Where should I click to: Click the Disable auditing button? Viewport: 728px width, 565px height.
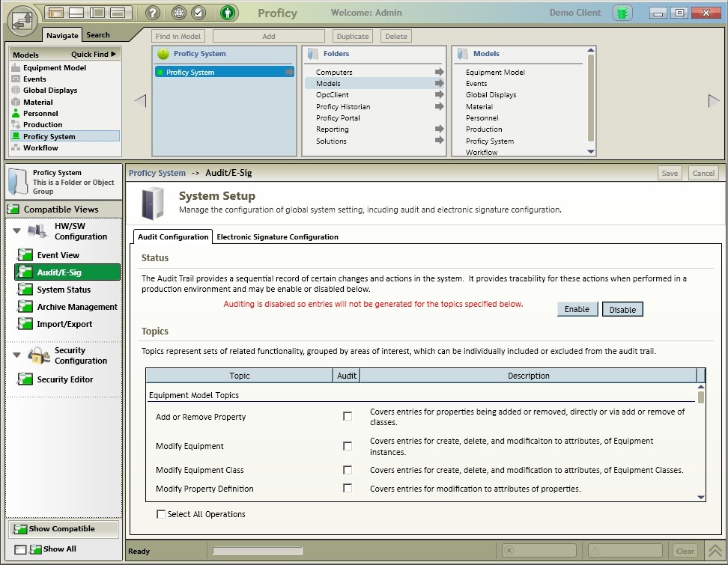[622, 309]
